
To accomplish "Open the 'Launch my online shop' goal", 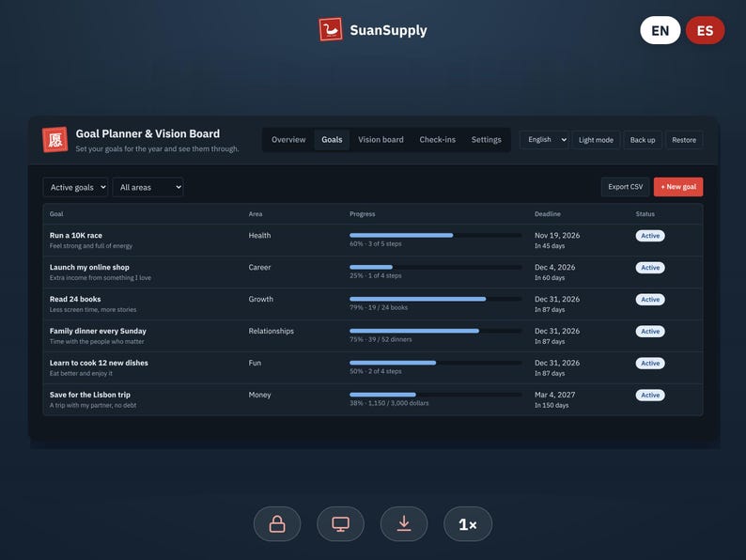I will coord(89,268).
